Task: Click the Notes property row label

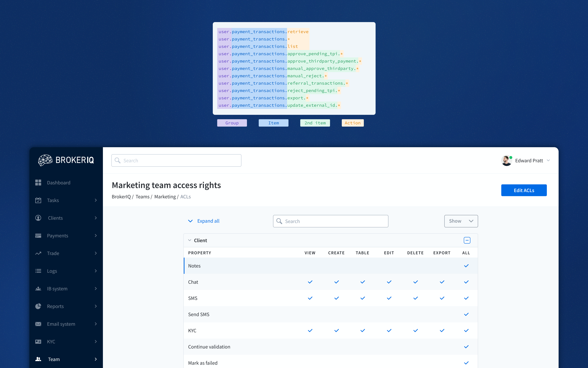Action: [194, 266]
